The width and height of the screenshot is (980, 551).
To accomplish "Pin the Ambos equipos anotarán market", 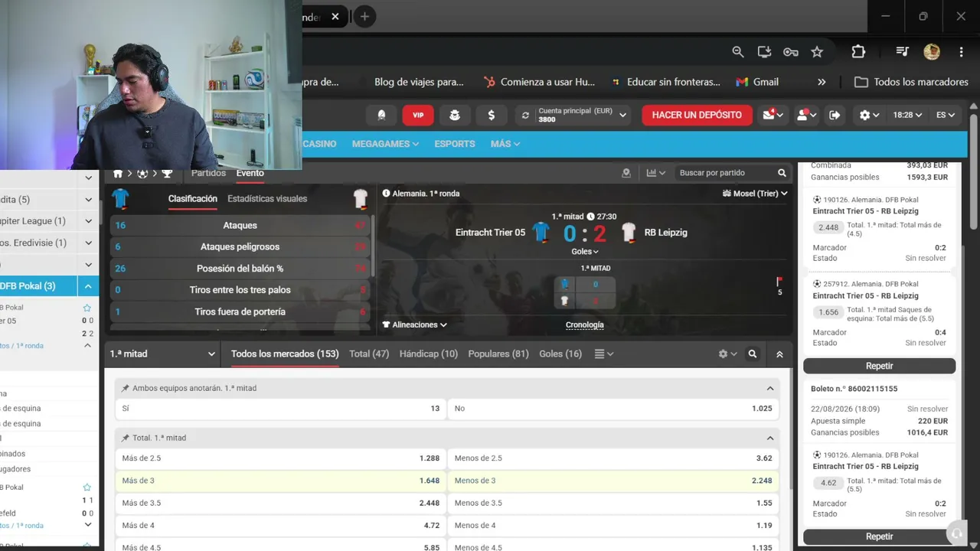I will tap(126, 389).
